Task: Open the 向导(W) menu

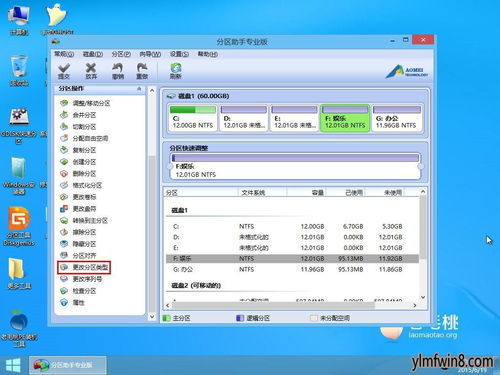Action: [x=150, y=54]
